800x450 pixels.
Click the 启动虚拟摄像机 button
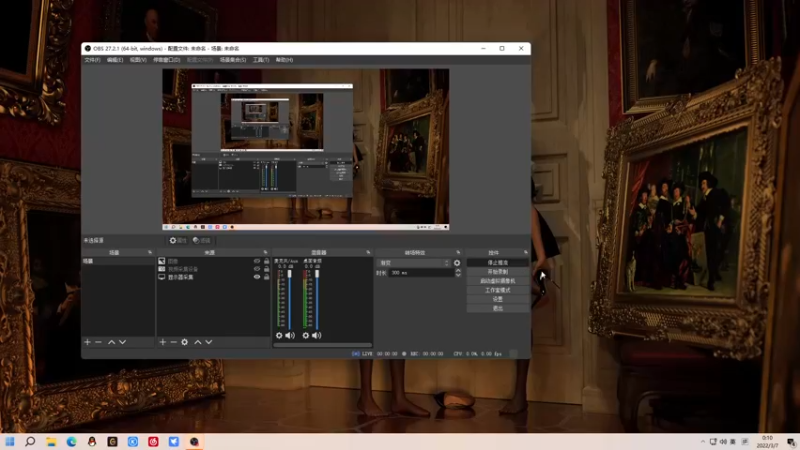497,281
